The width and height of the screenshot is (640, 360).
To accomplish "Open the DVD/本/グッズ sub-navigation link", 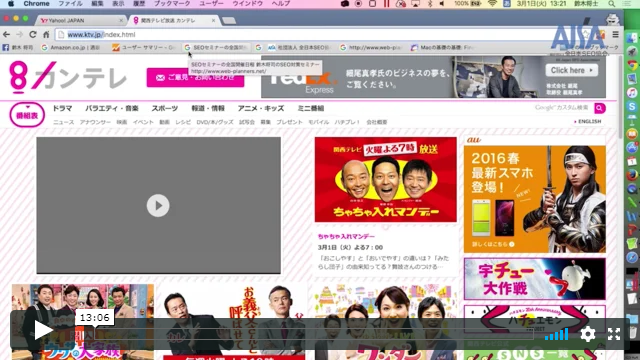I will tap(215, 122).
